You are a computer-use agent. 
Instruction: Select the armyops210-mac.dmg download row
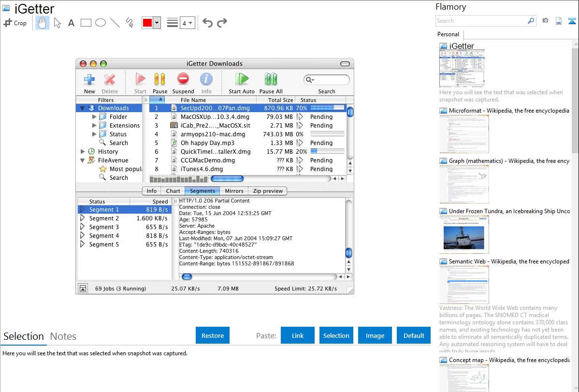248,134
